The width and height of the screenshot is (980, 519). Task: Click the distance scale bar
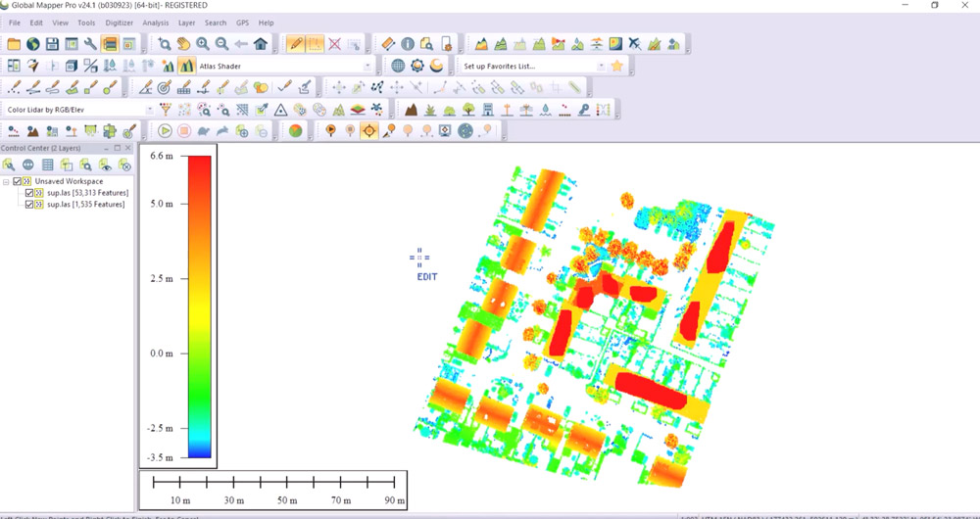(273, 482)
